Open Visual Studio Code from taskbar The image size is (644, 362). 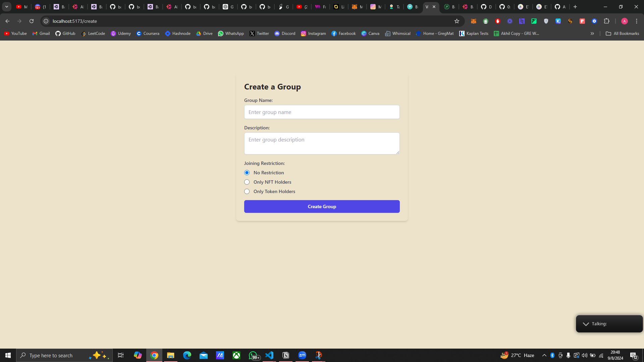coord(269,355)
